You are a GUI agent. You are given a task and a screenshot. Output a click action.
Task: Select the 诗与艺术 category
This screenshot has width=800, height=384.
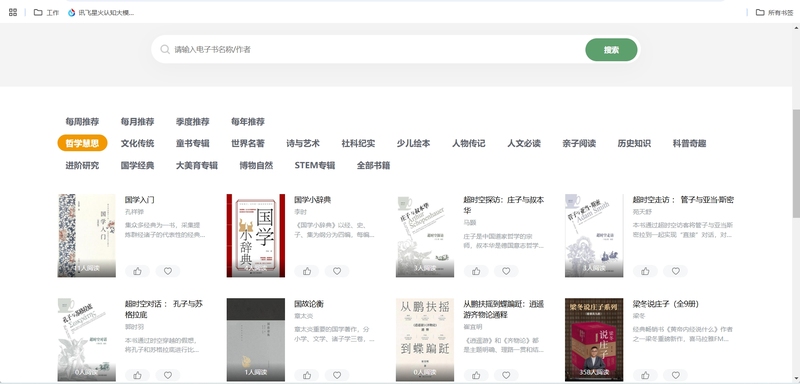(303, 143)
